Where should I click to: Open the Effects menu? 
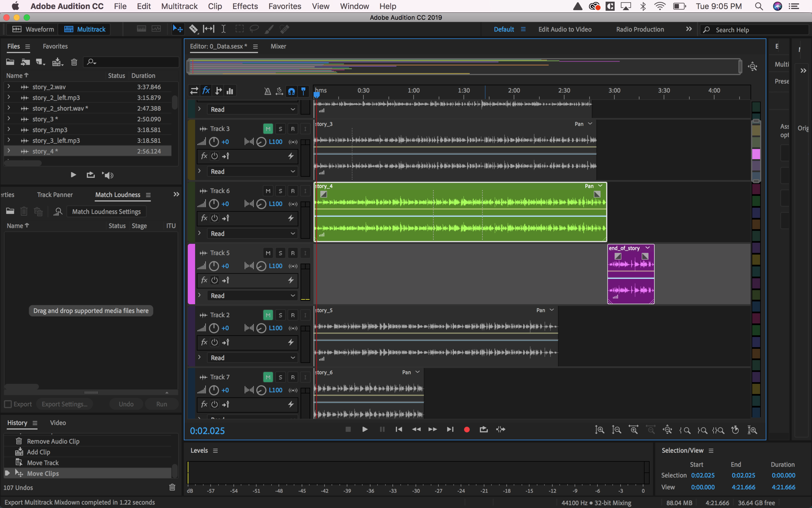(x=245, y=6)
